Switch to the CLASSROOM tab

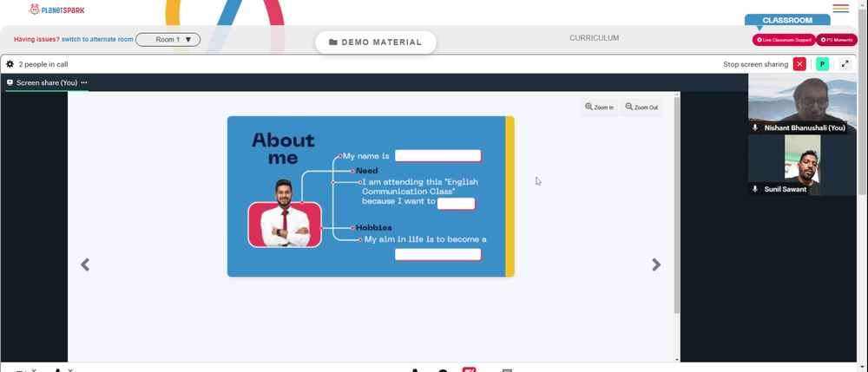click(x=787, y=20)
